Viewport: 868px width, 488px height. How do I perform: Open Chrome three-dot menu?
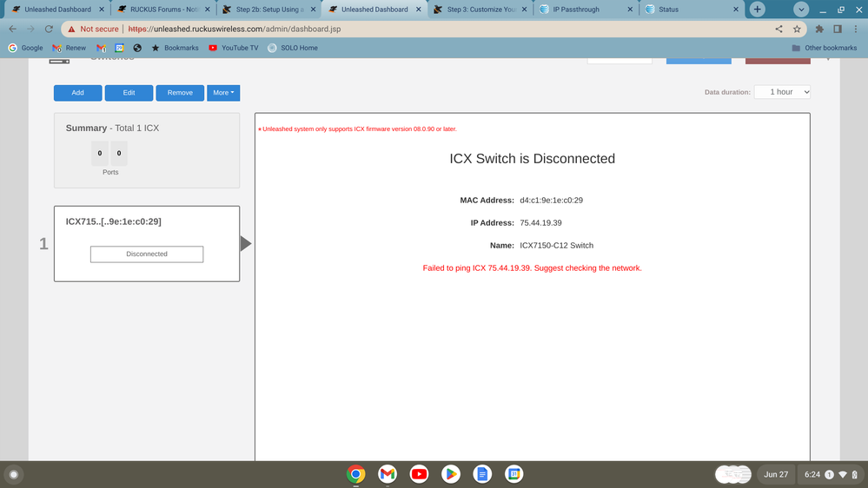coord(856,29)
